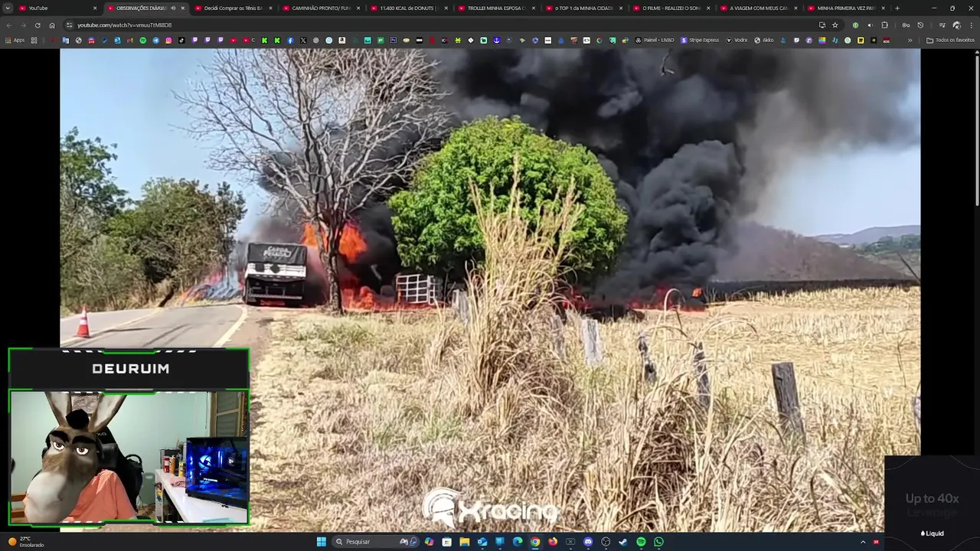980x551 pixels.
Task: Close the 'A VIAGEM COM MEUS' tab
Action: pyautogui.click(x=795, y=8)
